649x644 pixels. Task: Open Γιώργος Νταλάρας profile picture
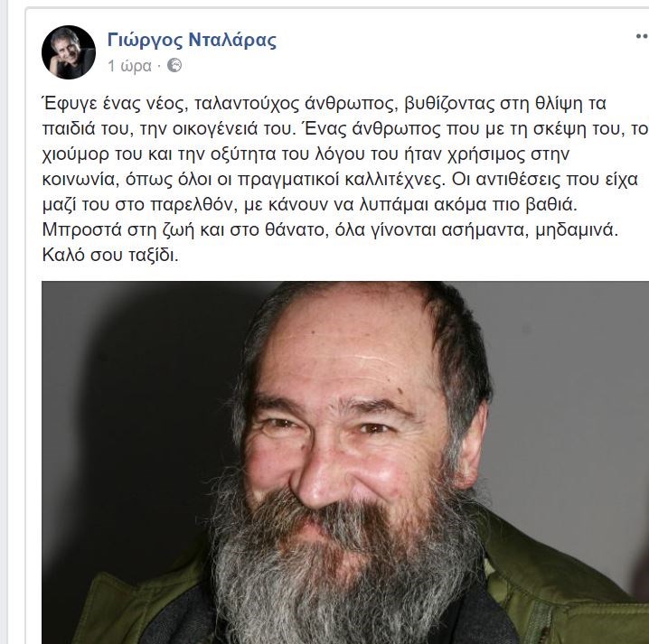69,52
